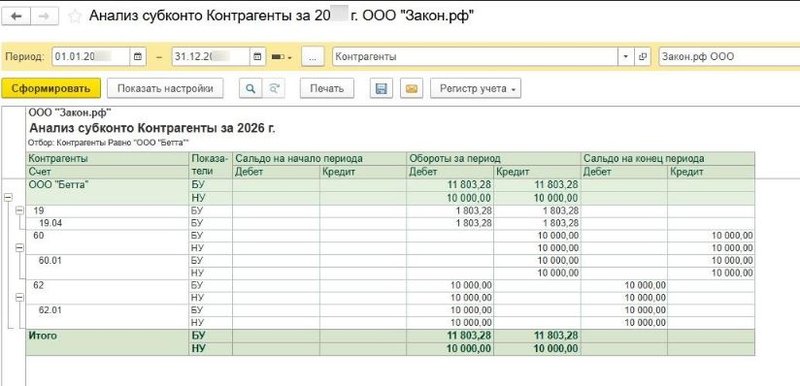Click the Сальдо на конец периода header
Screen dimensions: 800x386
668,159
